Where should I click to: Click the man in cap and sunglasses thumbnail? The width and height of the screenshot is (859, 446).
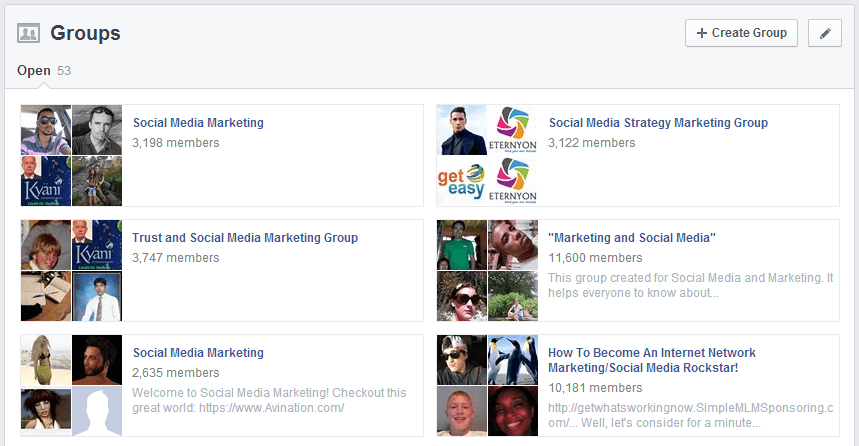(x=462, y=360)
